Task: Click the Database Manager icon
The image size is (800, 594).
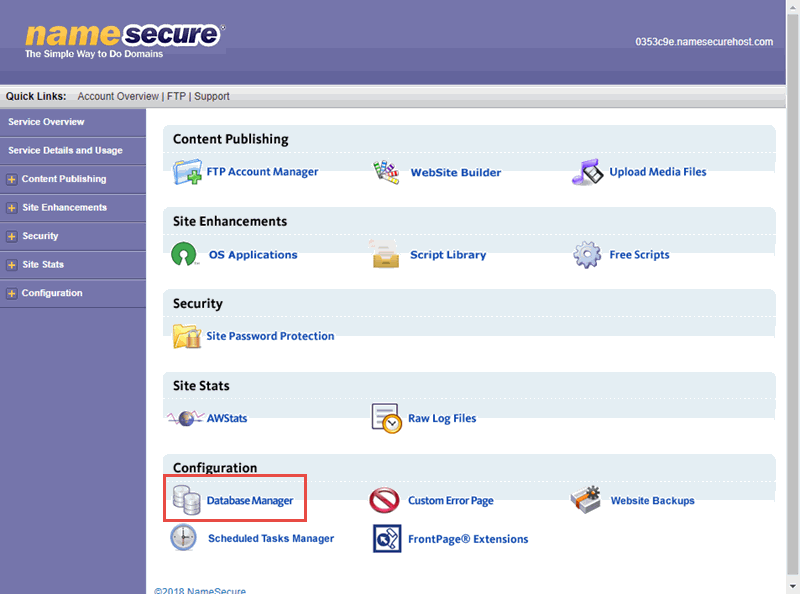Action: [x=186, y=500]
